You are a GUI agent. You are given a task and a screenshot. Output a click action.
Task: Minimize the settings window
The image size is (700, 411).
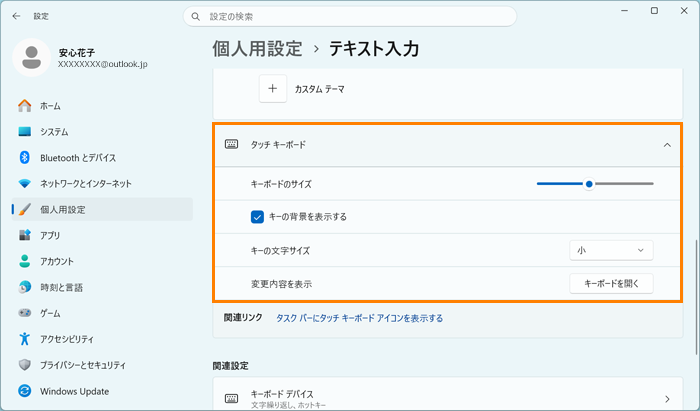[x=625, y=11]
